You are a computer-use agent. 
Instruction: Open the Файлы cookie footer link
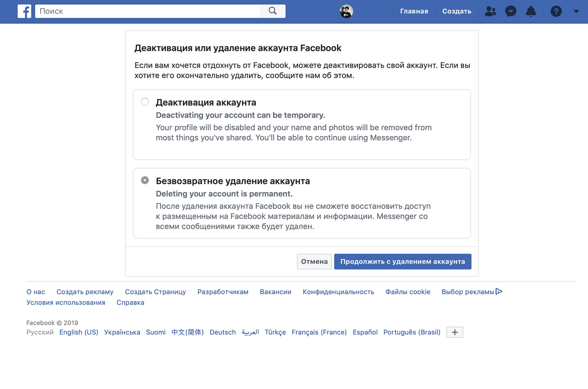408,292
